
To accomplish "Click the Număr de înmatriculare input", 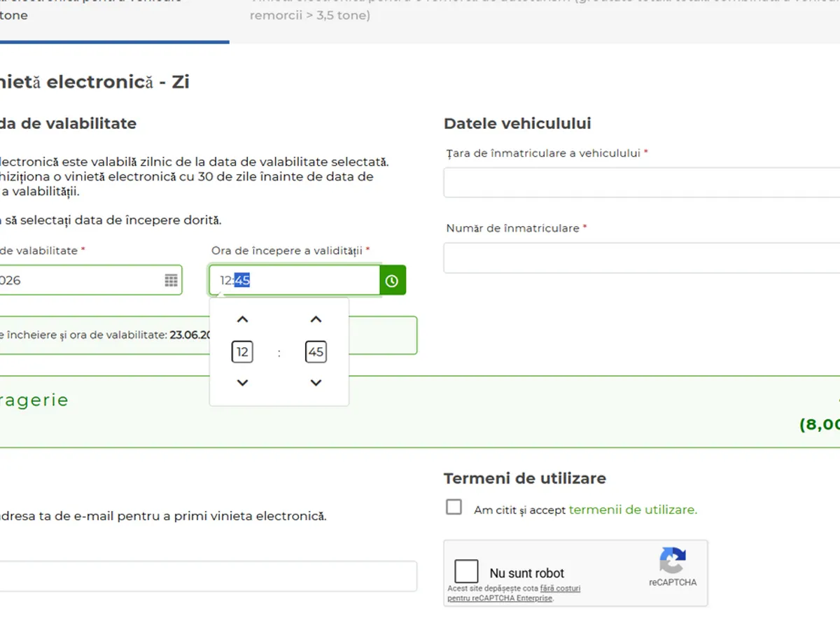I will 641,258.
